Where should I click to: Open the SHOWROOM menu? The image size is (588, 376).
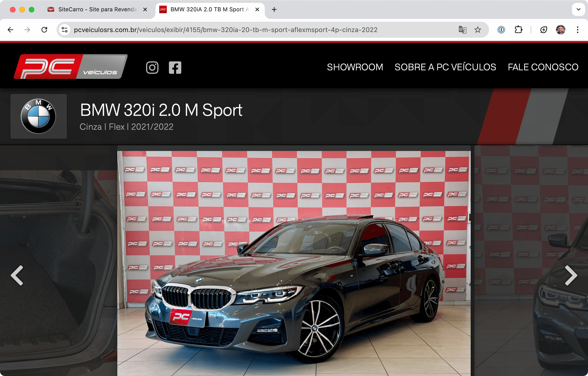click(x=355, y=67)
